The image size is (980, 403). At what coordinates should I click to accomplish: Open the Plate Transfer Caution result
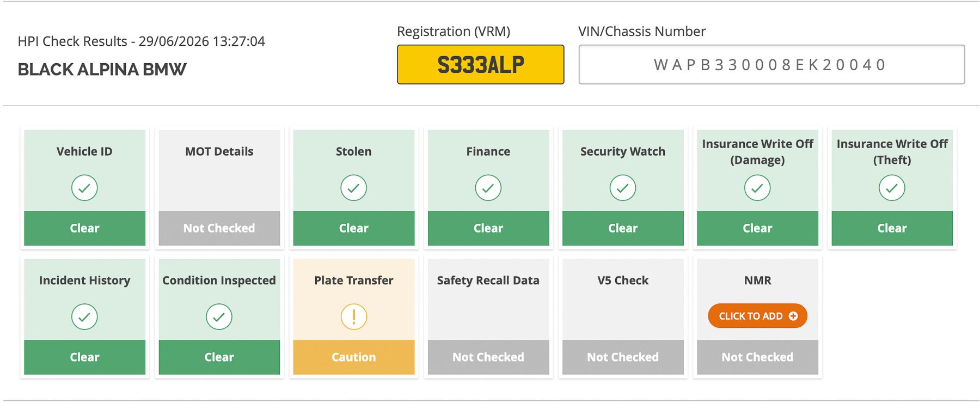tap(354, 357)
